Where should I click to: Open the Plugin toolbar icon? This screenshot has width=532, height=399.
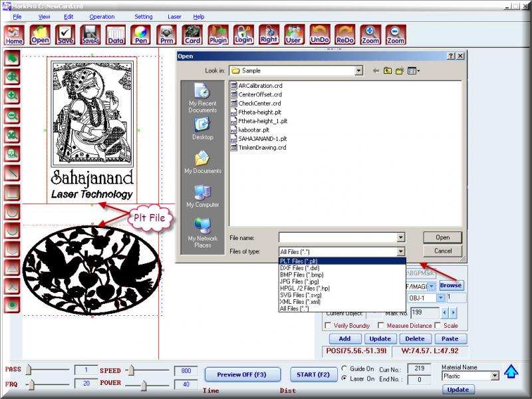(x=218, y=35)
